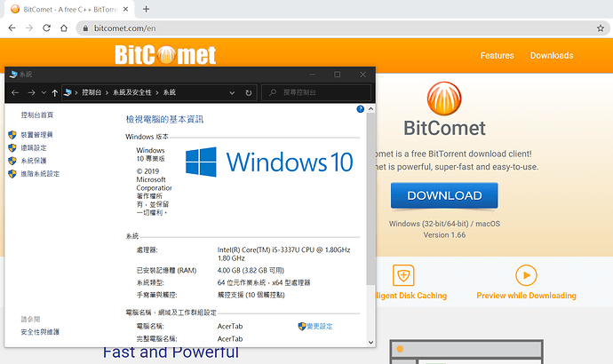The width and height of the screenshot is (613, 364).
Task: Expand the chevron after 系統及安全性 breadcrumb
Action: click(156, 92)
